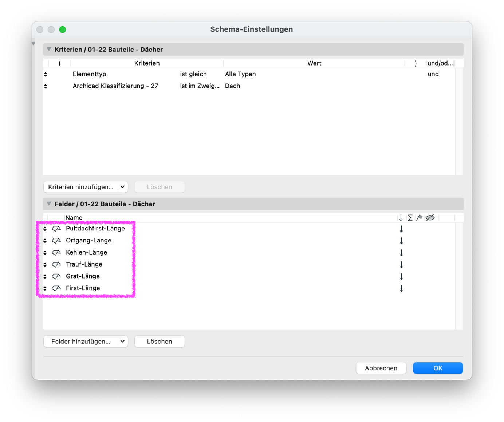The height and width of the screenshot is (422, 504).
Task: Toggle sort arrow for Grat-Länge row
Action: (x=401, y=277)
